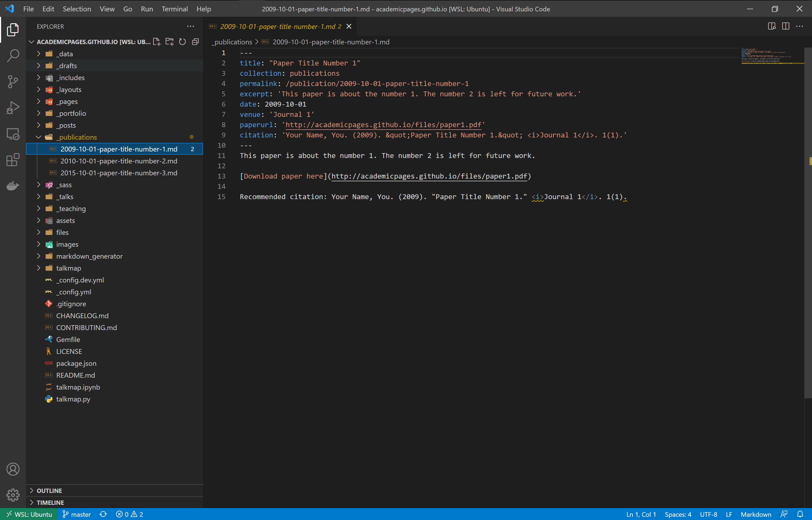Open the Source Control view
Screen dimensions: 812x520
coord(13,81)
